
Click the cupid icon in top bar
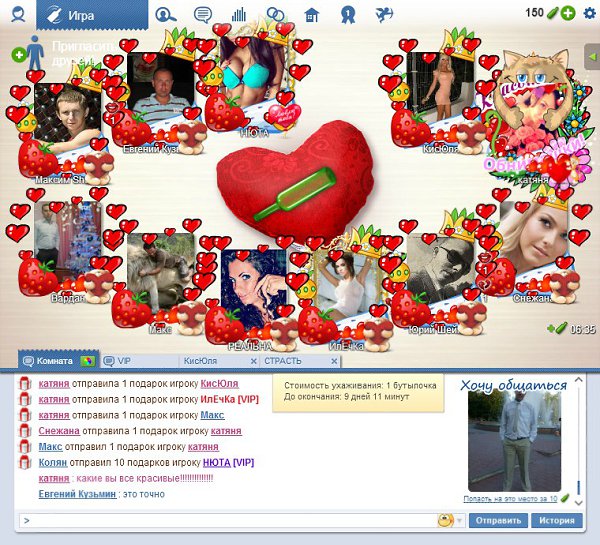pos(384,14)
